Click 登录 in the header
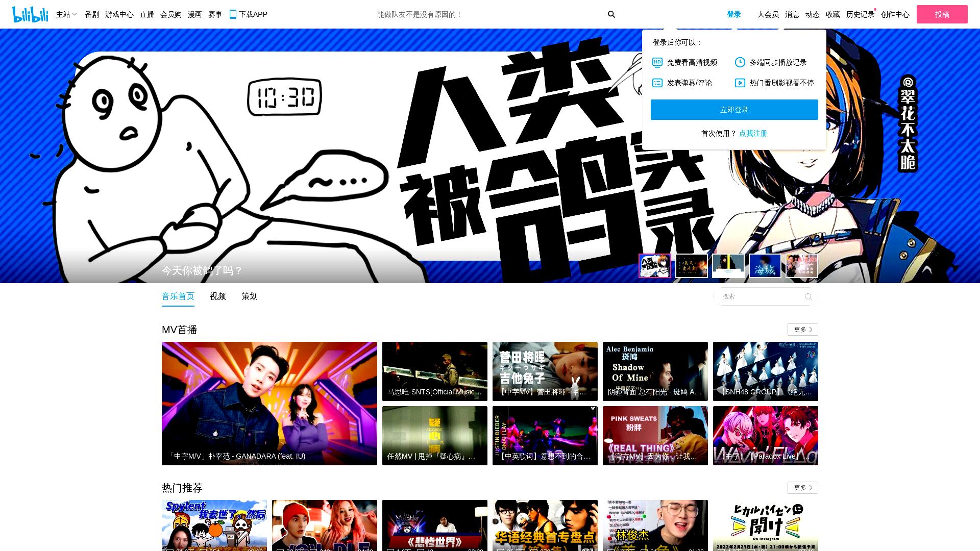The height and width of the screenshot is (551, 980). tap(734, 14)
